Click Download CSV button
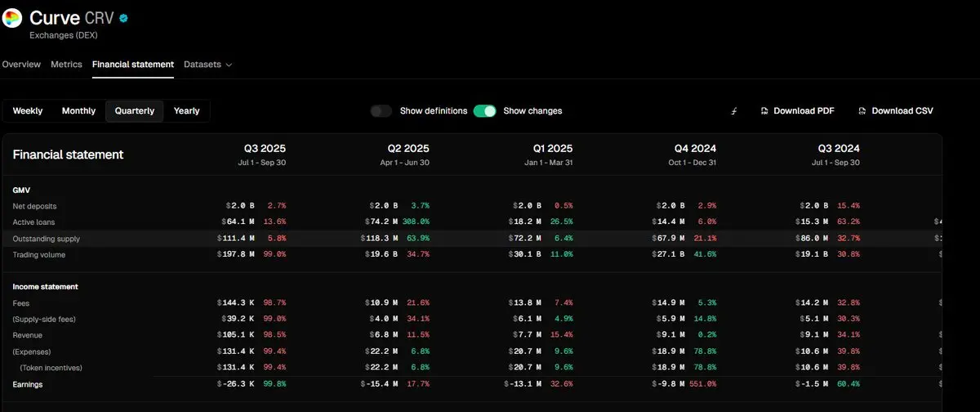The image size is (980, 412). click(895, 111)
